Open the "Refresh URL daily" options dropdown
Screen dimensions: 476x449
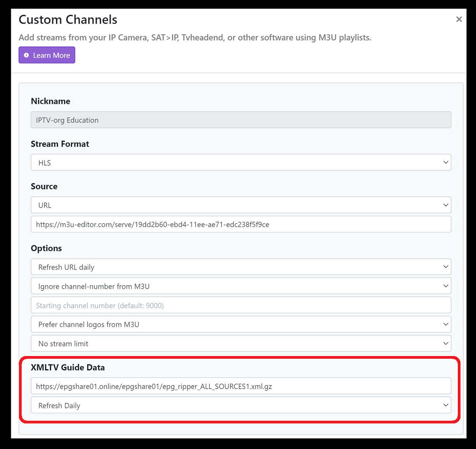pos(240,267)
